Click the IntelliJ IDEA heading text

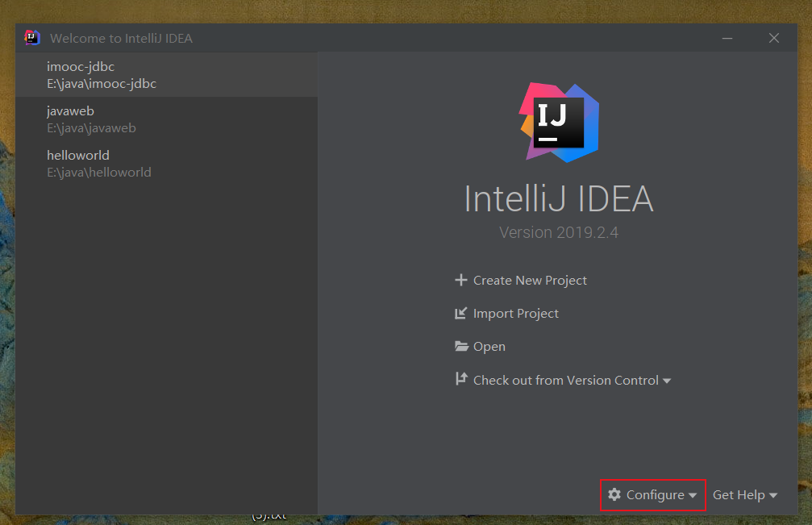(559, 199)
